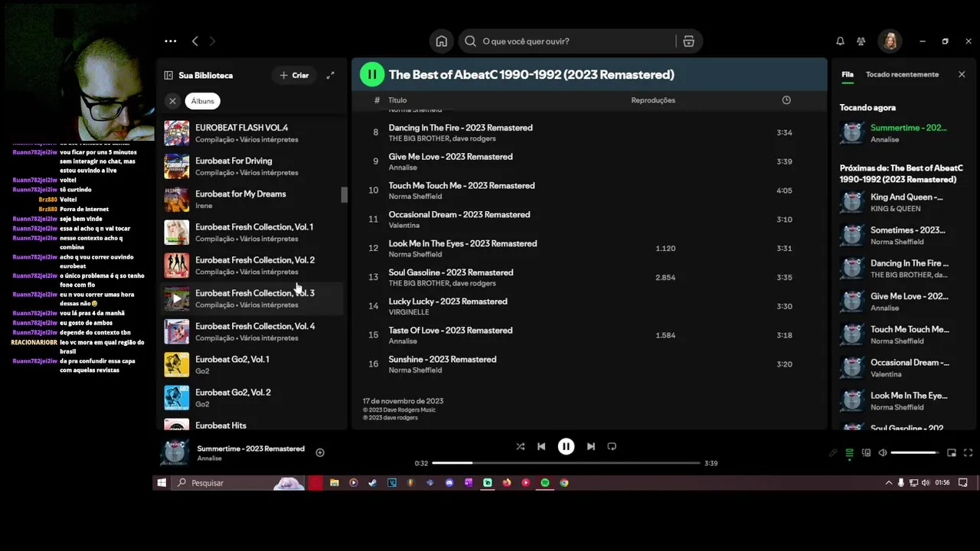980x551 pixels.
Task: Open EUROBEAT FLASH VOL.4 album
Action: pos(253,133)
